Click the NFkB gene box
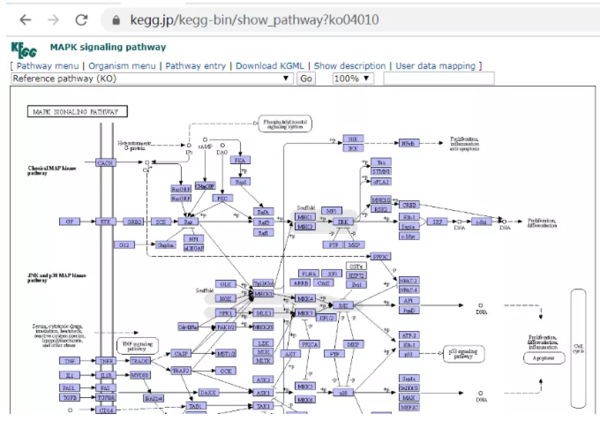Image resolution: width=600 pixels, height=421 pixels. (x=408, y=144)
